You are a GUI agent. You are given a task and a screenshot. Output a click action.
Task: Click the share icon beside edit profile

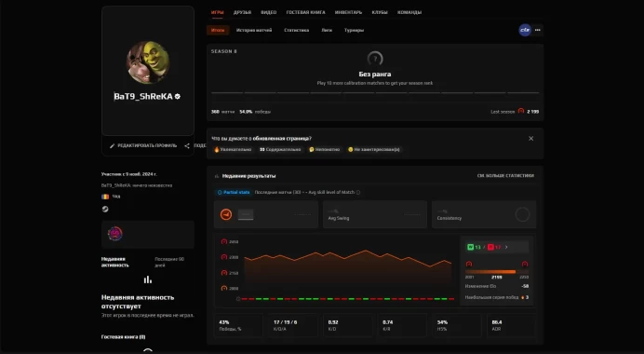click(x=187, y=145)
